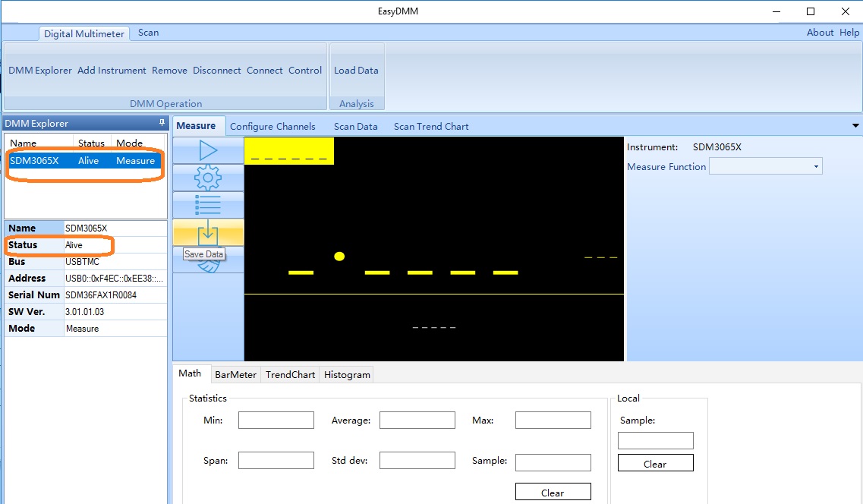This screenshot has height=504, width=863.
Task: Switch to the TrendChart tab
Action: coord(290,374)
